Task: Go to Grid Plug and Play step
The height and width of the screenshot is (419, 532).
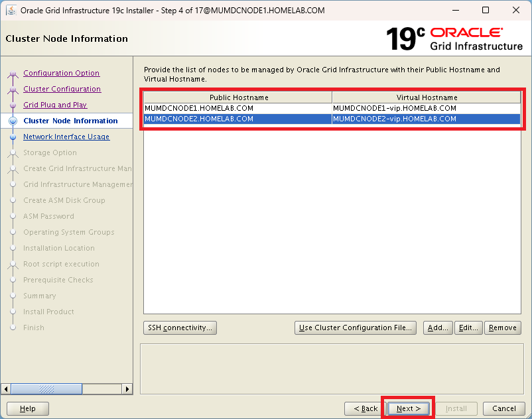Action: (x=55, y=105)
